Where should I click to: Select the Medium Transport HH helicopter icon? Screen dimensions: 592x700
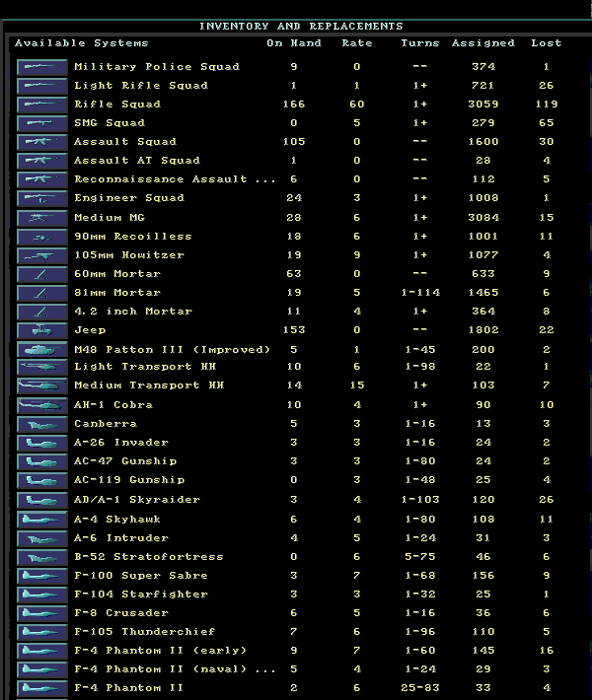point(42,385)
